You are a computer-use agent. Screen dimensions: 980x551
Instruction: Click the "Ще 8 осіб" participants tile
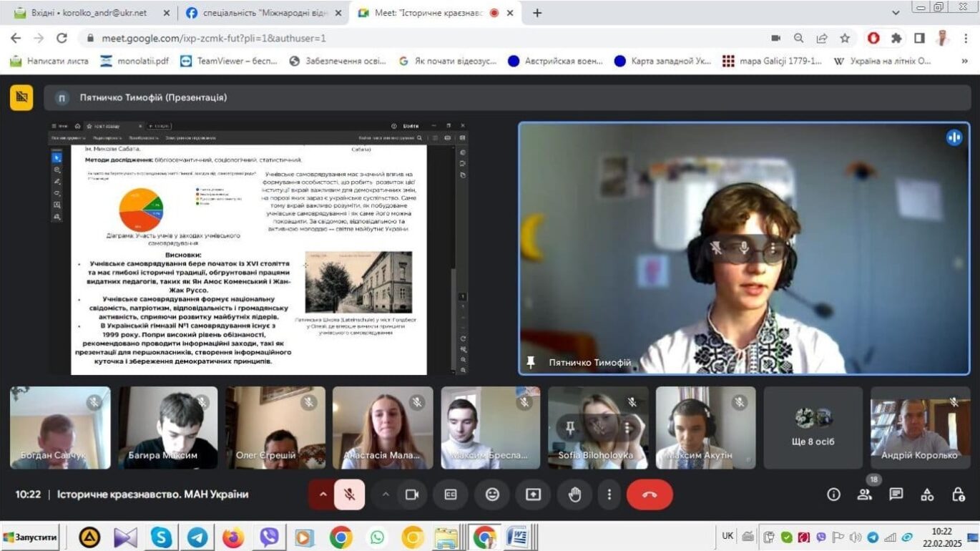[x=813, y=428]
